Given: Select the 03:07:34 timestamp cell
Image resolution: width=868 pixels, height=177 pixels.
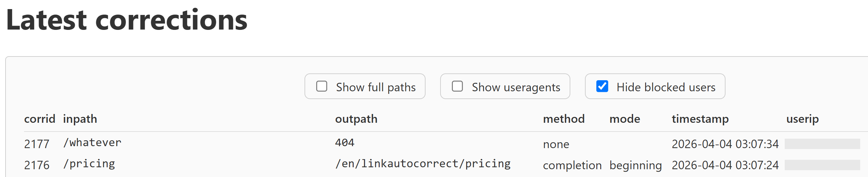Looking at the screenshot, I should (725, 144).
